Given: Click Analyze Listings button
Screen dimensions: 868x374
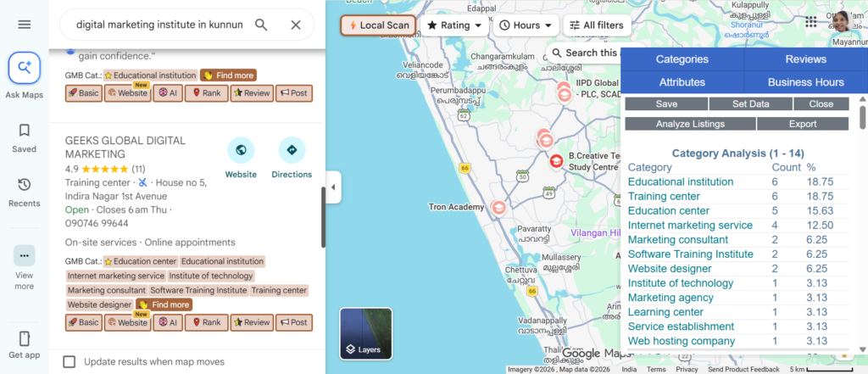Looking at the screenshot, I should coord(690,124).
